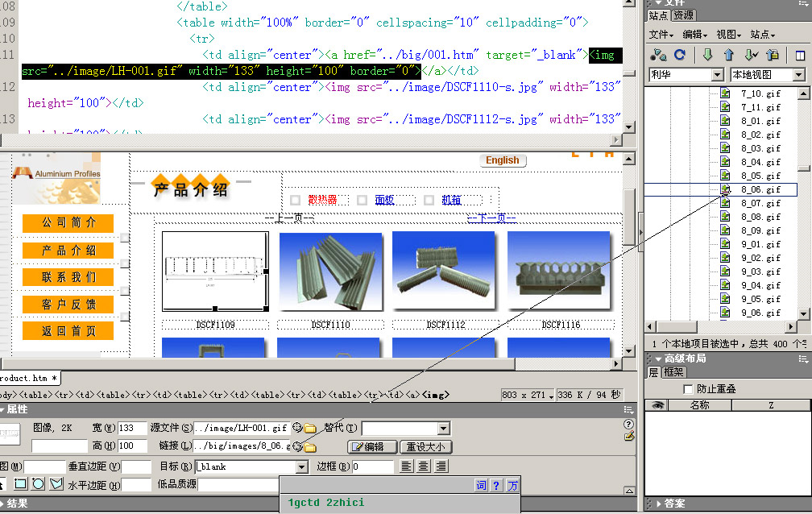Click the align left icon in properties
This screenshot has height=514, width=812.
[x=407, y=466]
